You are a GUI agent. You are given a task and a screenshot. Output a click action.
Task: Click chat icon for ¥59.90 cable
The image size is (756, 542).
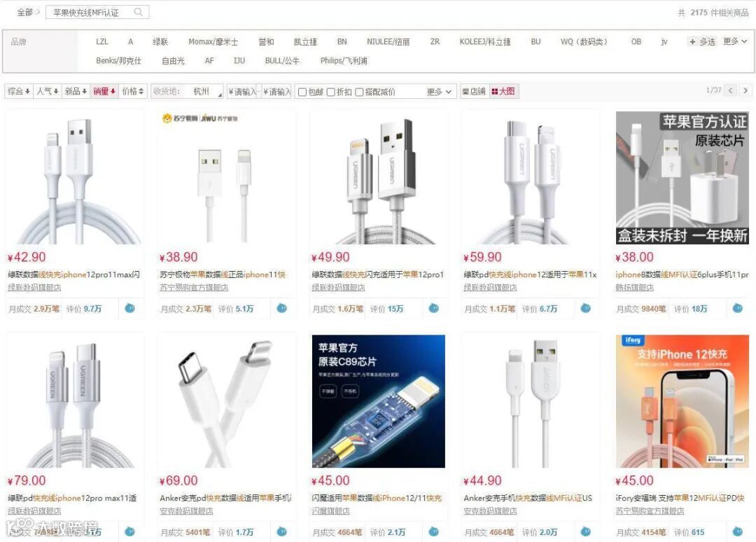point(586,307)
